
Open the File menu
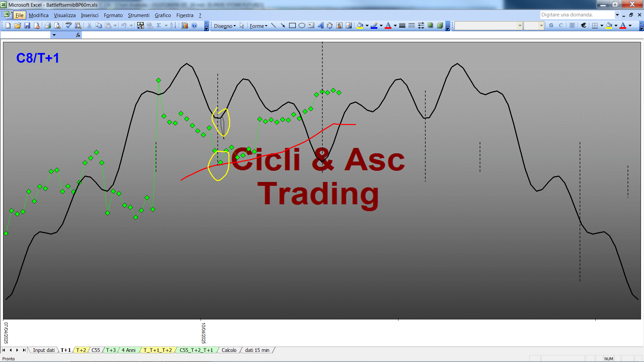coord(19,15)
